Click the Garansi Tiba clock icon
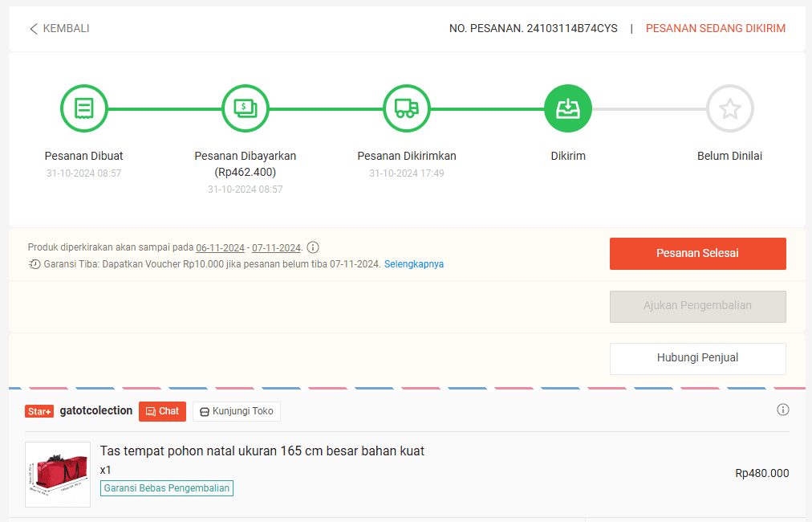The height and width of the screenshot is (522, 812). 34,264
